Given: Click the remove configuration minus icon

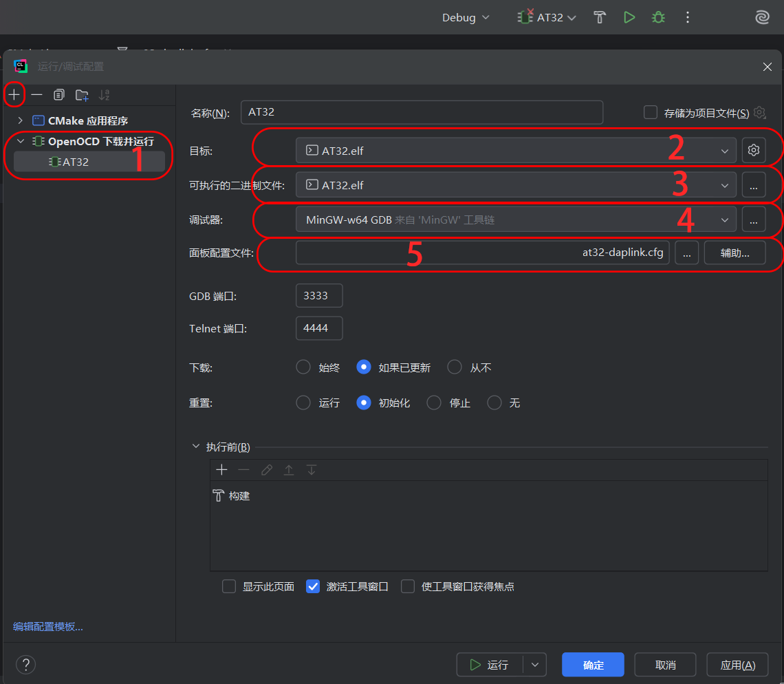Looking at the screenshot, I should [37, 94].
